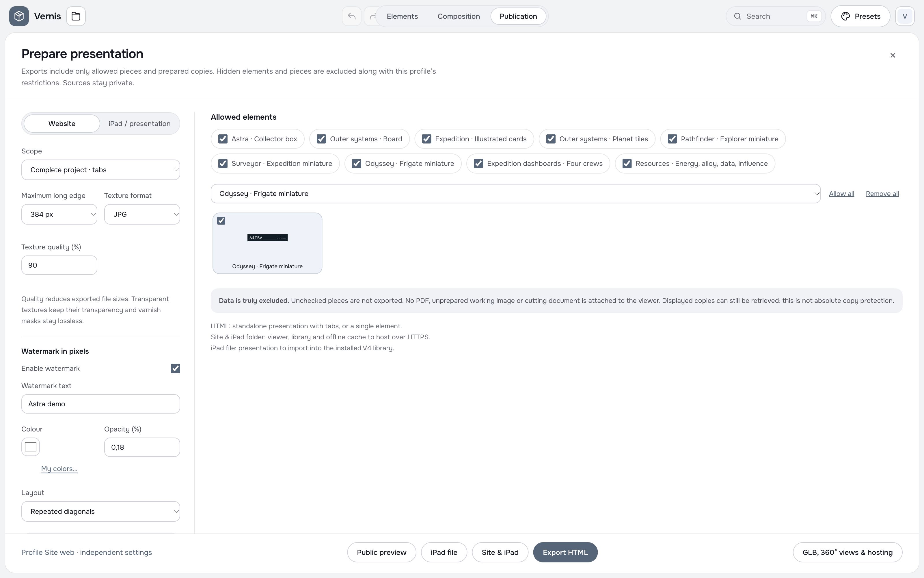This screenshot has width=924, height=578.
Task: Click the iPad file button
Action: pos(444,552)
